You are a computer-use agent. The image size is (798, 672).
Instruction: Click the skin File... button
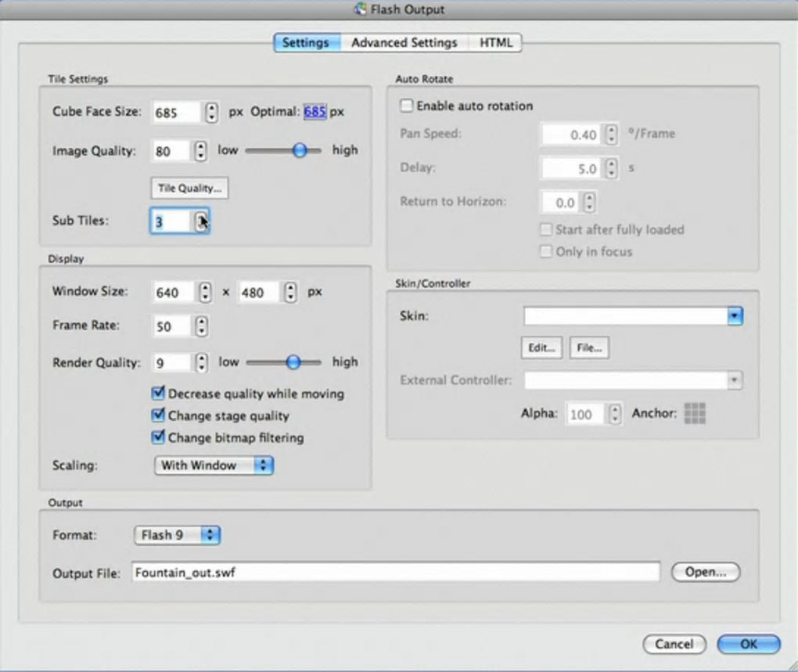coord(589,348)
